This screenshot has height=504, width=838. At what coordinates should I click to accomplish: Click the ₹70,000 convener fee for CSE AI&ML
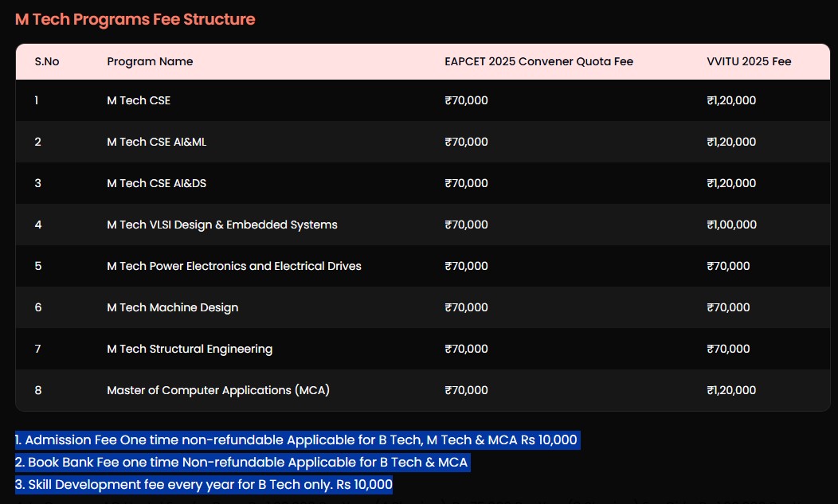click(466, 142)
